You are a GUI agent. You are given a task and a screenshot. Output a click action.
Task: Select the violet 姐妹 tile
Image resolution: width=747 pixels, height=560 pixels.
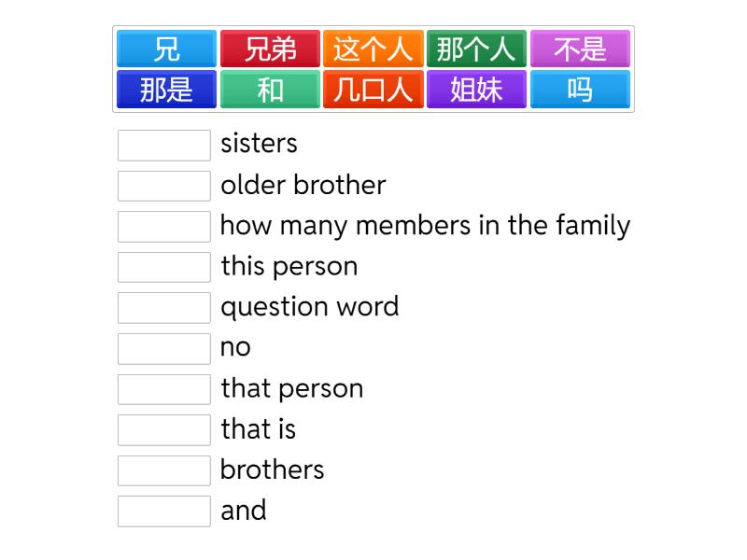476,90
